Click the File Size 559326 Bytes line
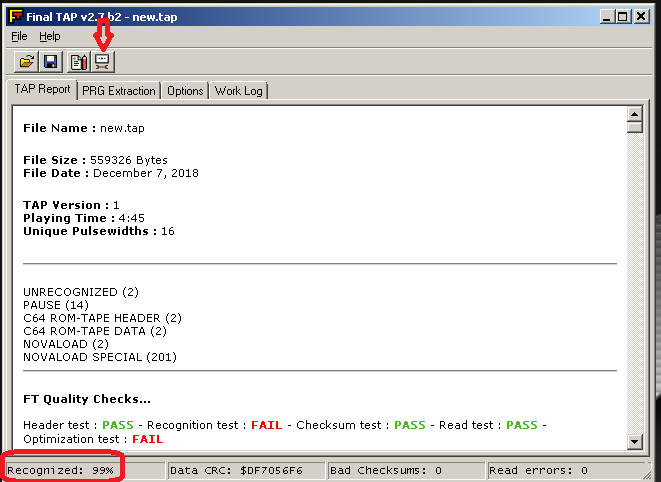The image size is (661, 482). coord(95,160)
